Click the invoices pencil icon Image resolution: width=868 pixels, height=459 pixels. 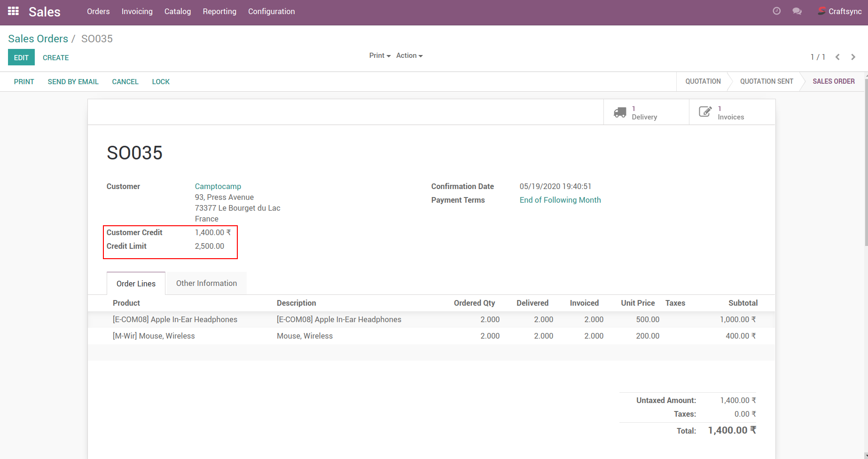tap(705, 112)
